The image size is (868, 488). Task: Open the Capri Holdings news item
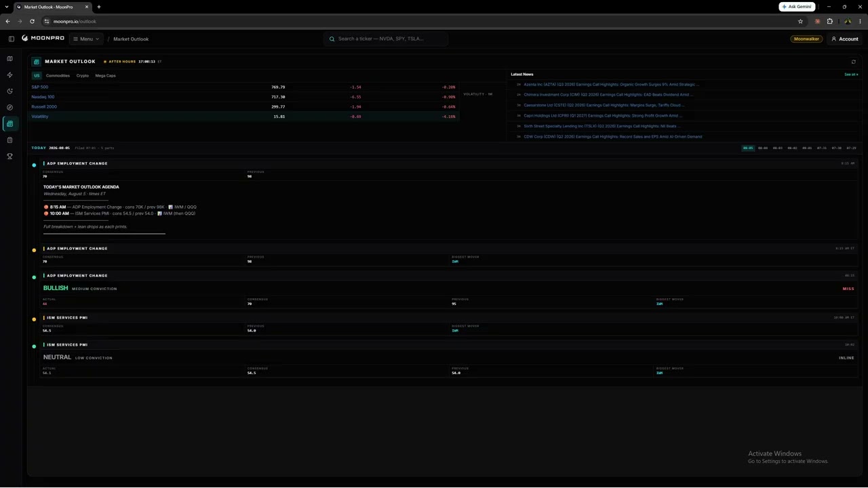(603, 116)
